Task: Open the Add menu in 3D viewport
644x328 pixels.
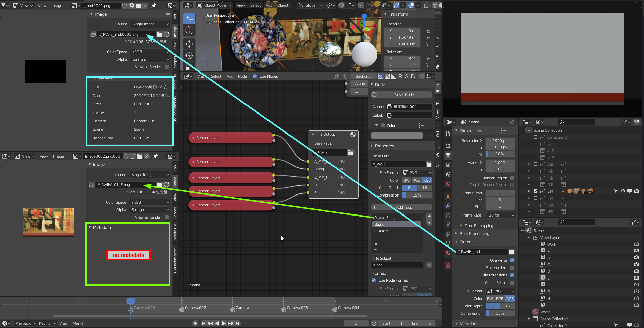Action: click(269, 5)
